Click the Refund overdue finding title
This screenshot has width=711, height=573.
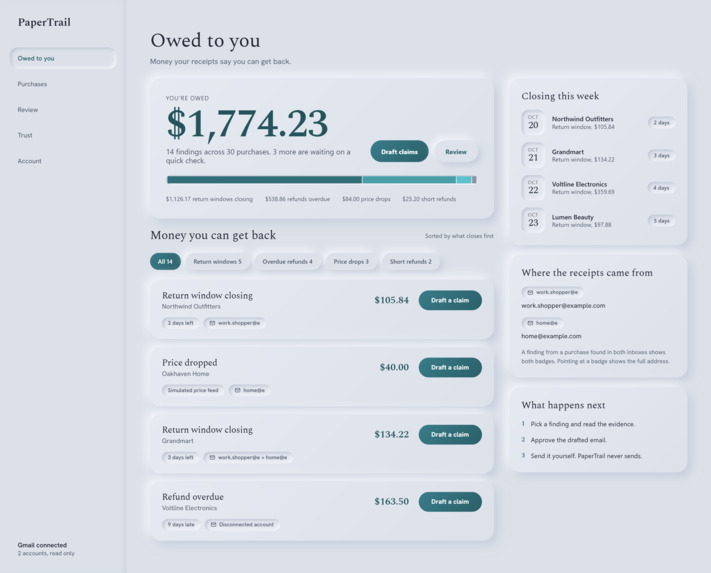click(x=193, y=497)
